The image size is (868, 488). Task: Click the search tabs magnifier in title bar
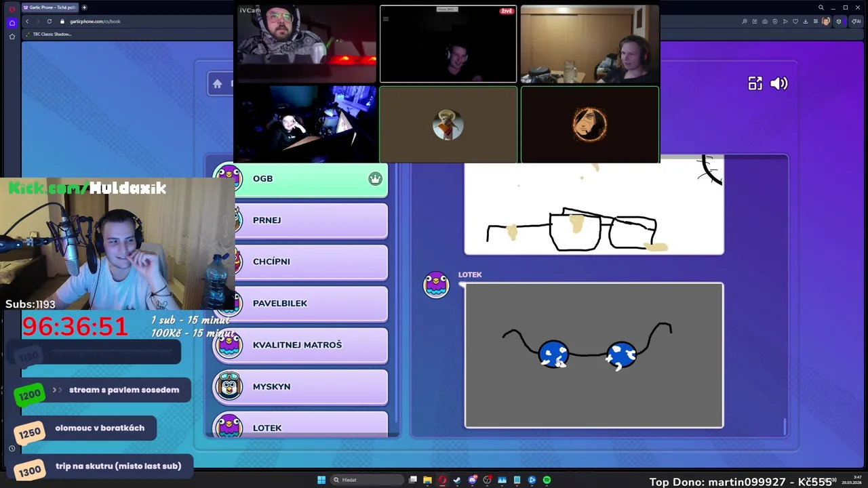(x=821, y=7)
